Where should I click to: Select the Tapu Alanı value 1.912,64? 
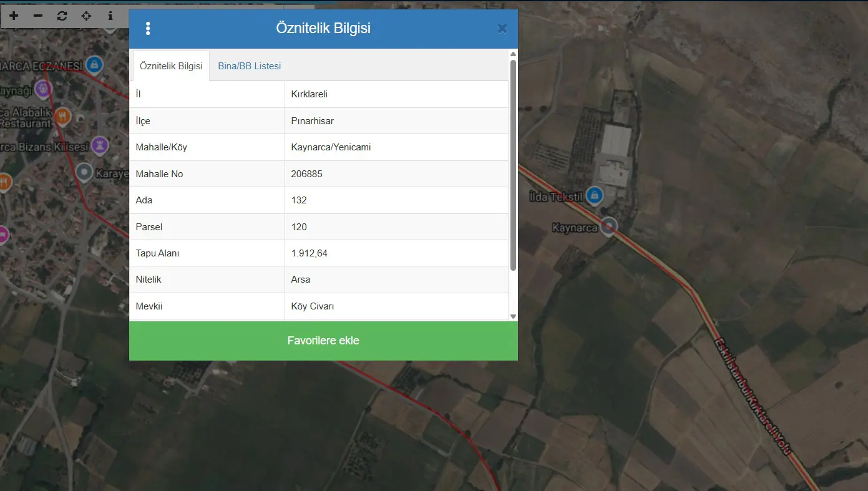pos(396,253)
